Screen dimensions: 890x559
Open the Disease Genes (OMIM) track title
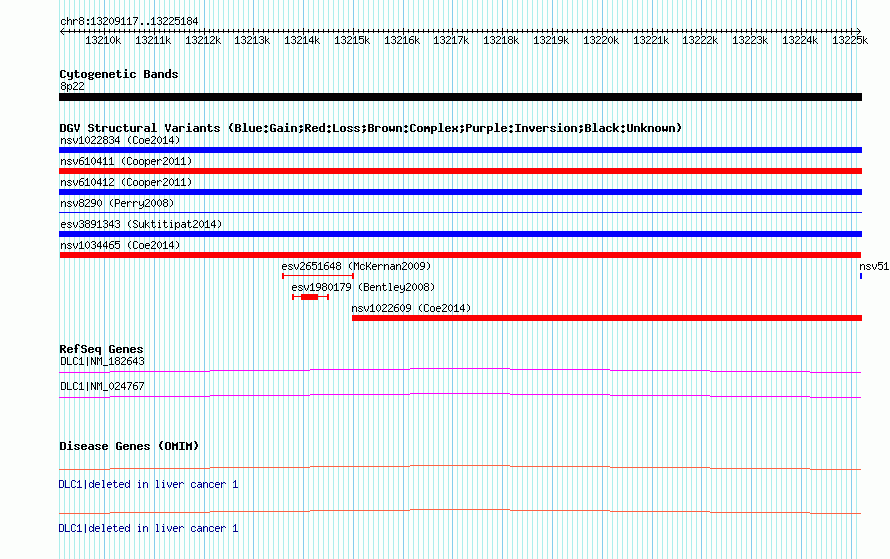coord(129,446)
